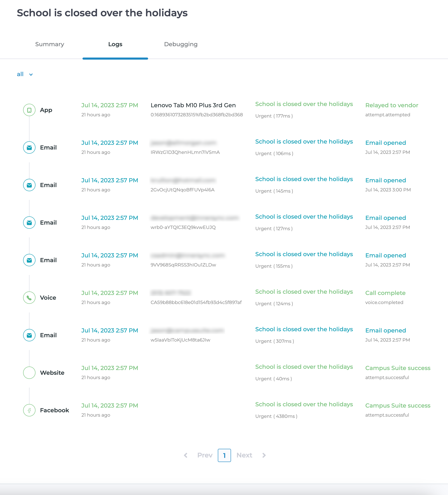The image size is (448, 495).
Task: Click the Next pagination button
Action: (x=244, y=455)
